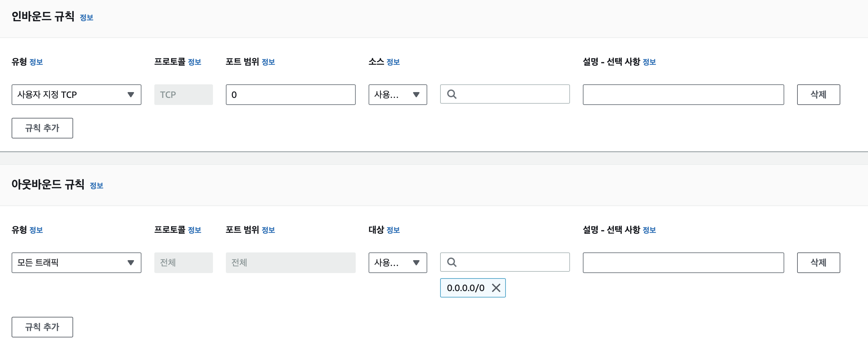Click outbound rule description input field

point(683,263)
